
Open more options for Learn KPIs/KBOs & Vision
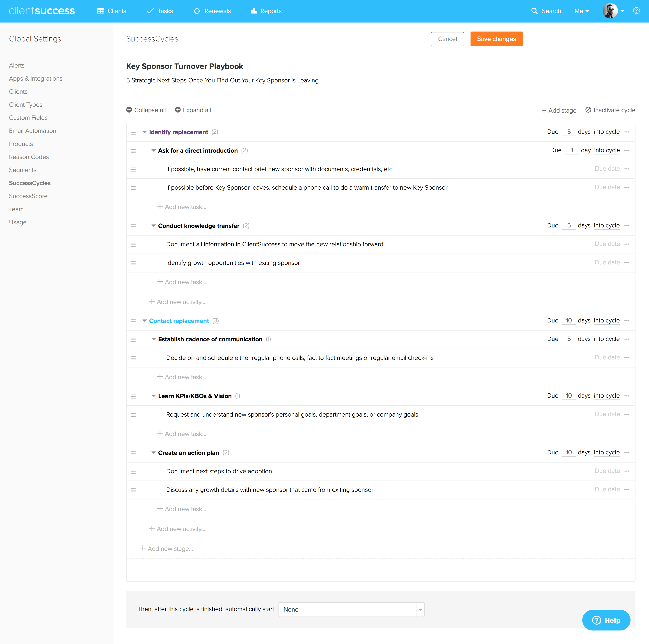point(627,396)
